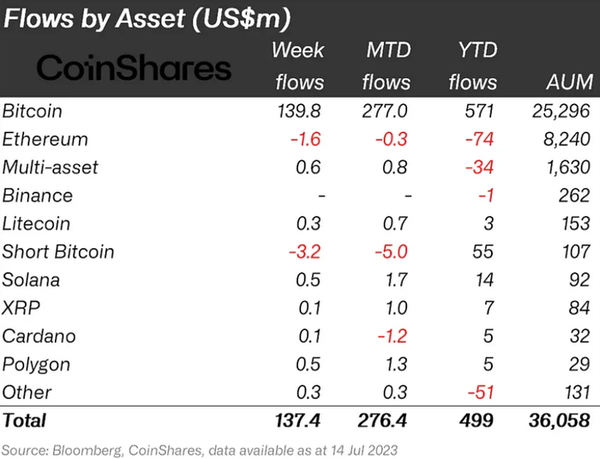
Task: Select the Litecoin row label
Action: tap(38, 223)
